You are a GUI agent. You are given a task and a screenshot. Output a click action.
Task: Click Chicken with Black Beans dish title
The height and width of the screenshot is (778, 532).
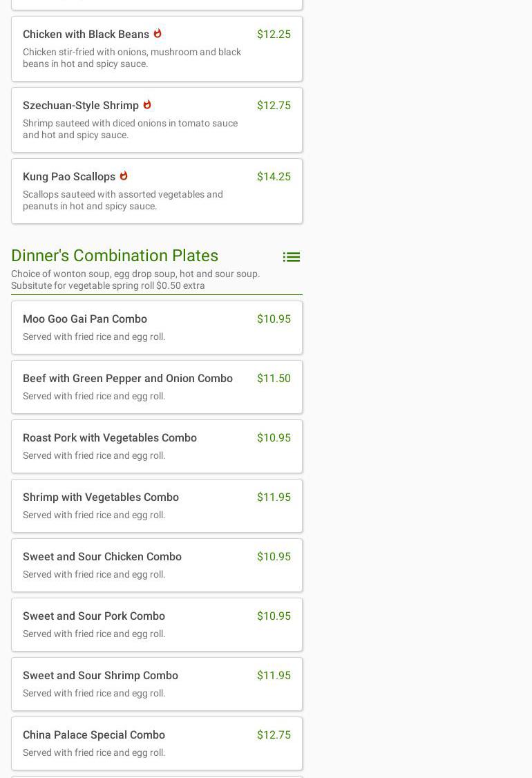pos(86,35)
